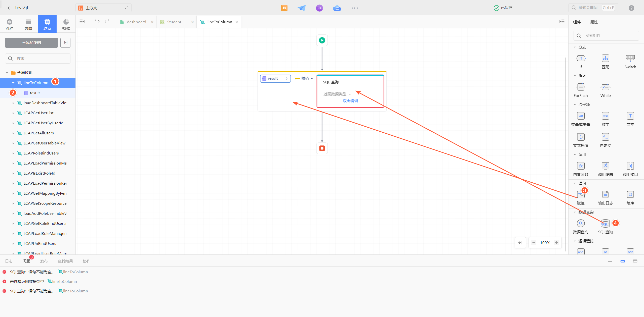Viewport: 644px width, 317px height.
Task: Switch to the 页面 tab
Action: [x=28, y=24]
